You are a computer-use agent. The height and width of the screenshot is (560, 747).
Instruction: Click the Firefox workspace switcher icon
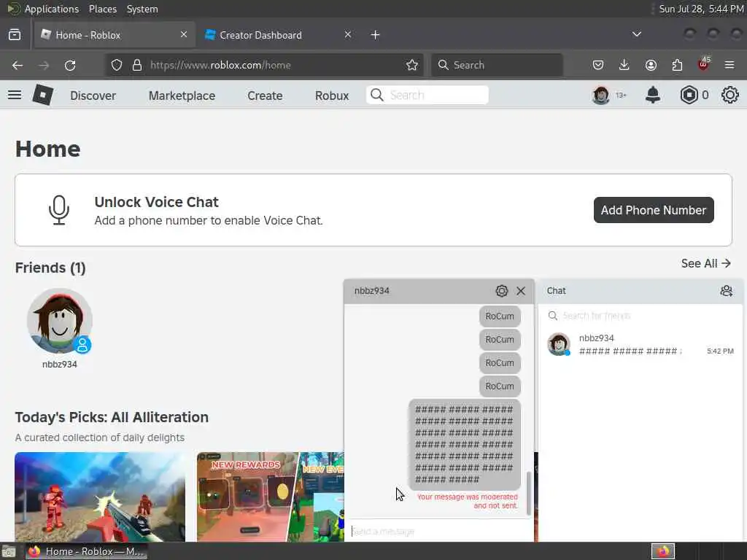(x=662, y=551)
